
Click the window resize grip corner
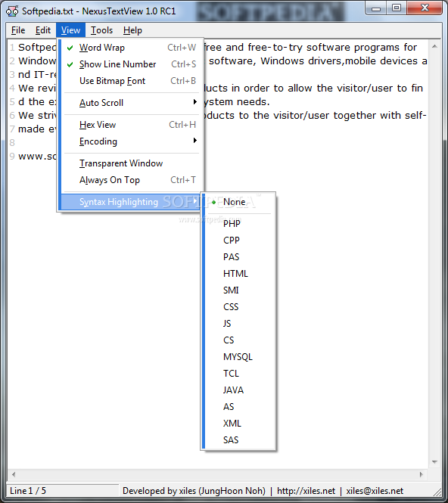pyautogui.click(x=437, y=492)
